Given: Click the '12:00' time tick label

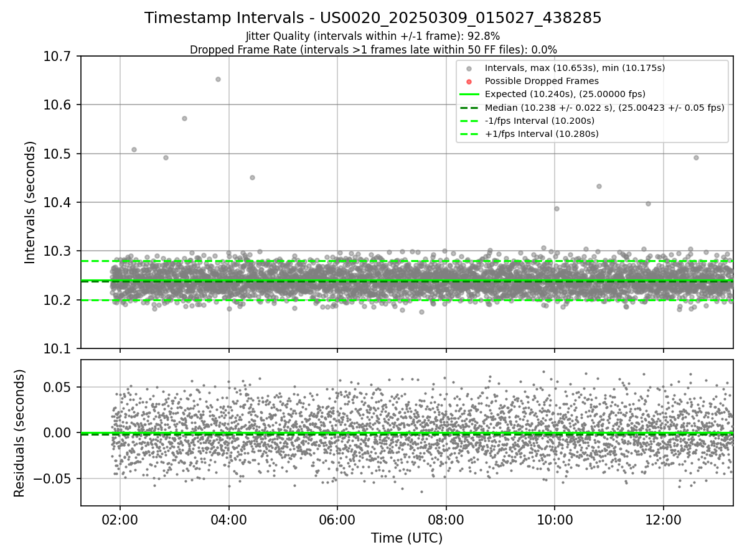Looking at the screenshot, I should click(x=663, y=519).
